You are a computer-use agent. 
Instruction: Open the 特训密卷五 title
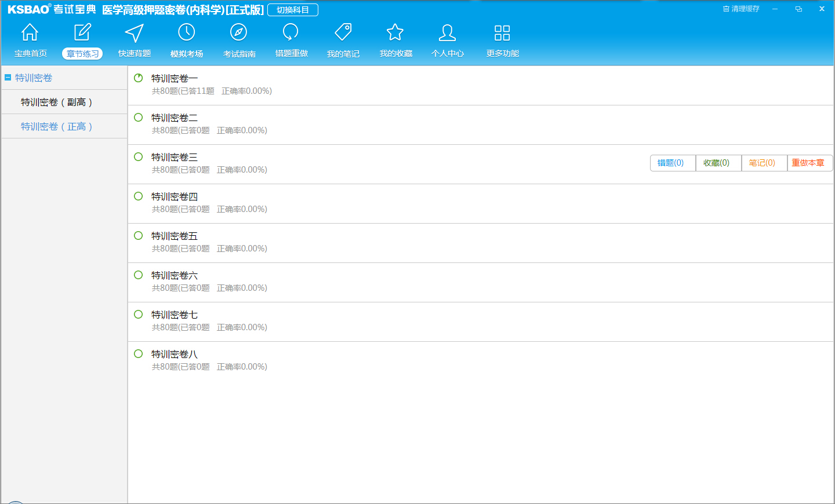175,236
